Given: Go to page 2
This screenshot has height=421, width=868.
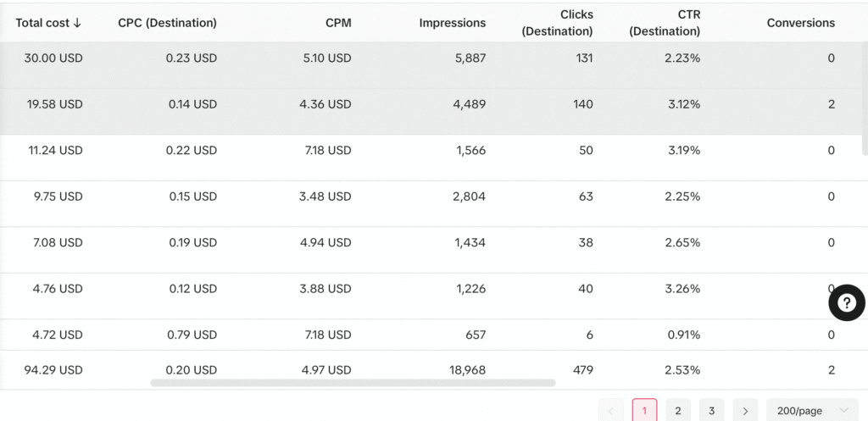Looking at the screenshot, I should pos(677,411).
